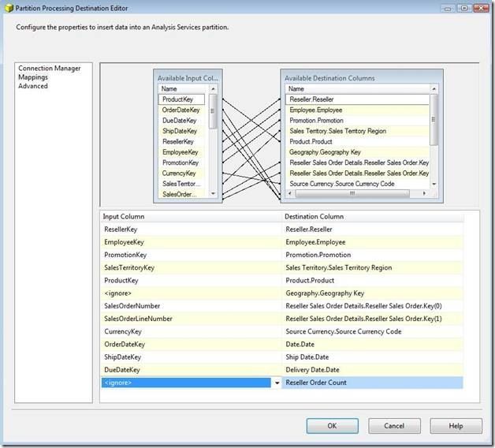Select OrderDateKey in Available Input Columns
Image resolution: width=495 pixels, height=448 pixels.
click(x=181, y=110)
